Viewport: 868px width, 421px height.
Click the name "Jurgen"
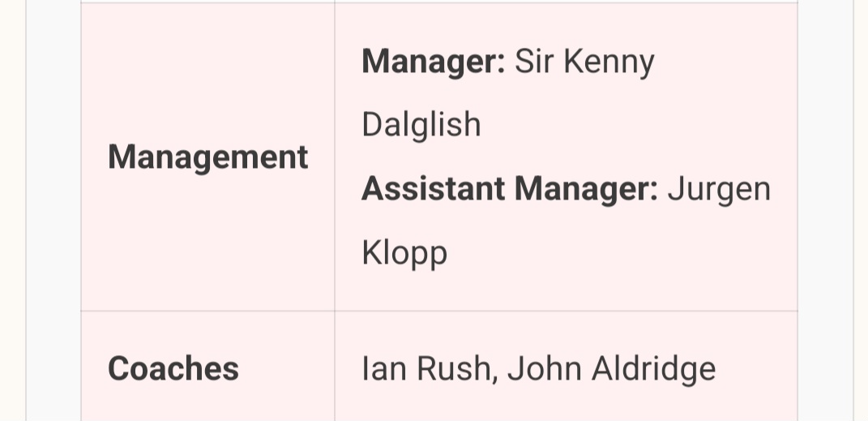(719, 189)
